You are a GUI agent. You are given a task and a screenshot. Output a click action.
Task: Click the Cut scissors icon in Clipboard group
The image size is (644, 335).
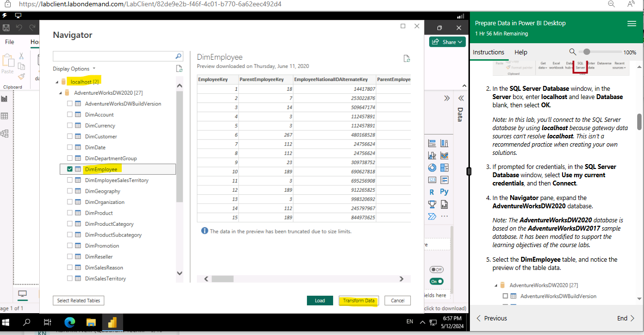coord(21,57)
